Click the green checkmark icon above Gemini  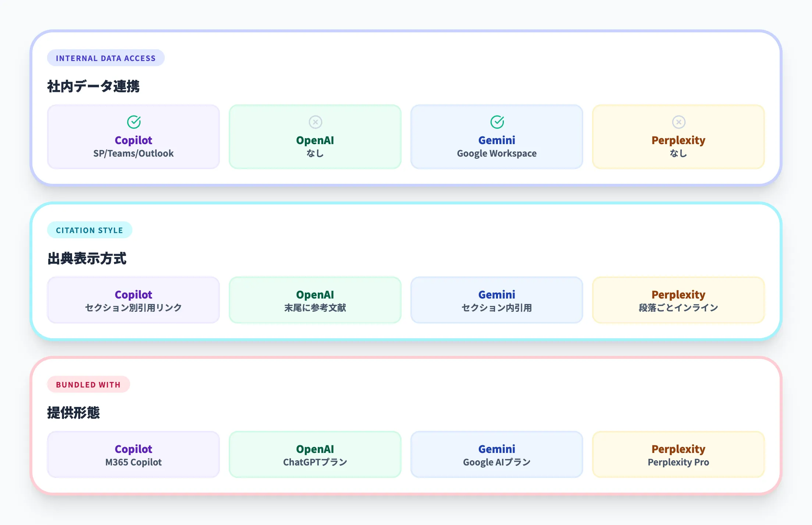click(x=497, y=122)
